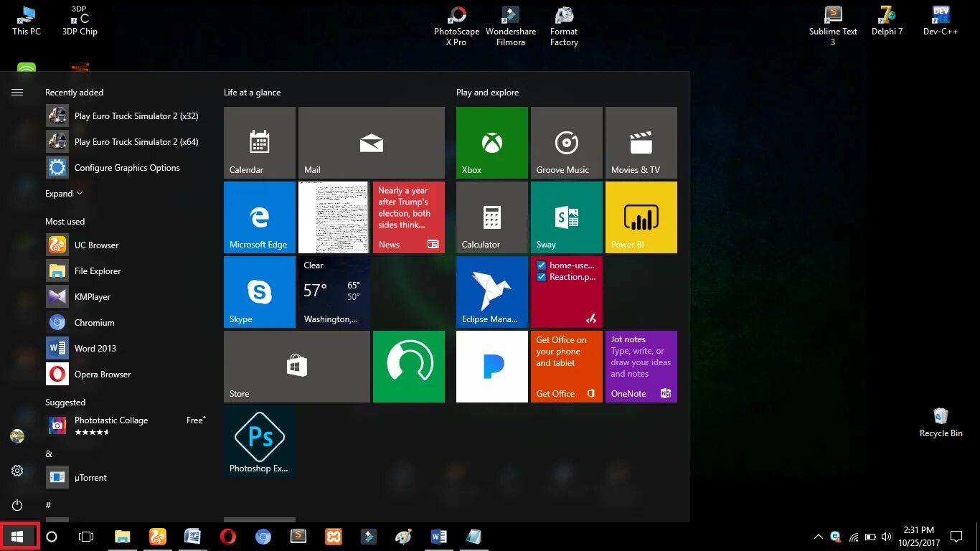
Task: Open Power options in Start menu
Action: click(x=17, y=505)
